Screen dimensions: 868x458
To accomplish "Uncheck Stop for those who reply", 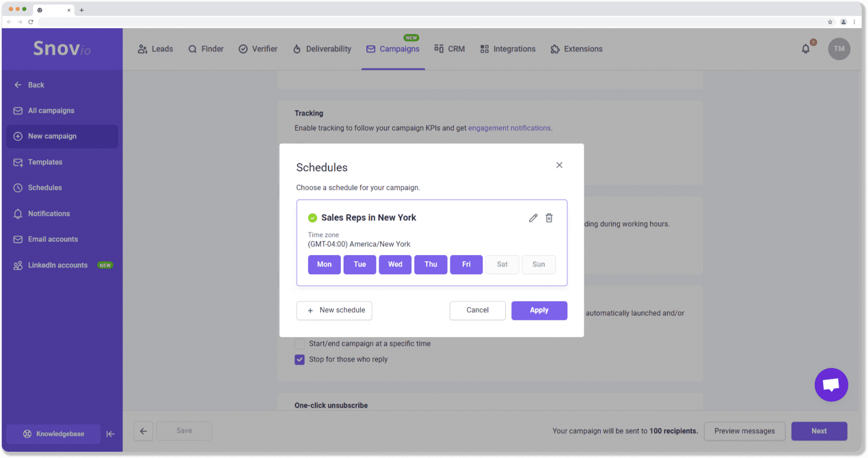I will 300,360.
